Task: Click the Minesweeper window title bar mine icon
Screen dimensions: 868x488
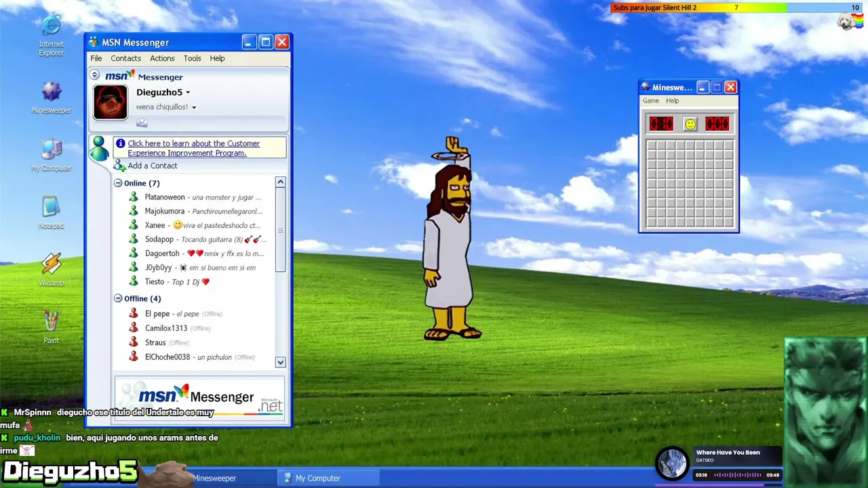Action: pos(646,87)
